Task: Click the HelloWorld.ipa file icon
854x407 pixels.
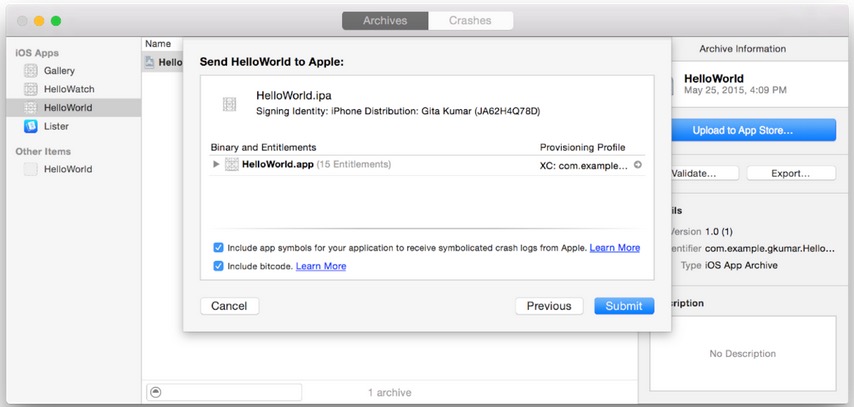Action: (230, 103)
